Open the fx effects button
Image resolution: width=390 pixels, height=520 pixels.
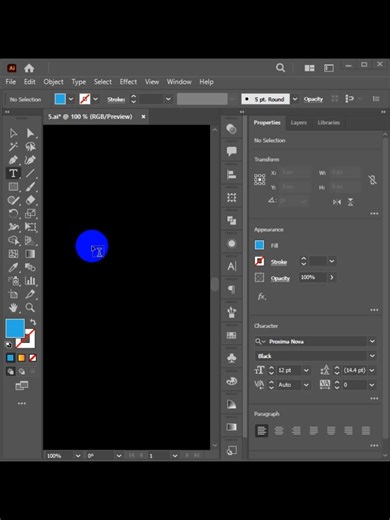coord(262,296)
